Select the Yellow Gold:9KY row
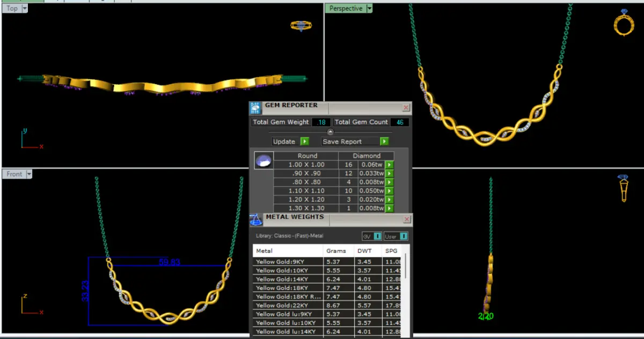Image resolution: width=644 pixels, height=339 pixels. tap(327, 262)
